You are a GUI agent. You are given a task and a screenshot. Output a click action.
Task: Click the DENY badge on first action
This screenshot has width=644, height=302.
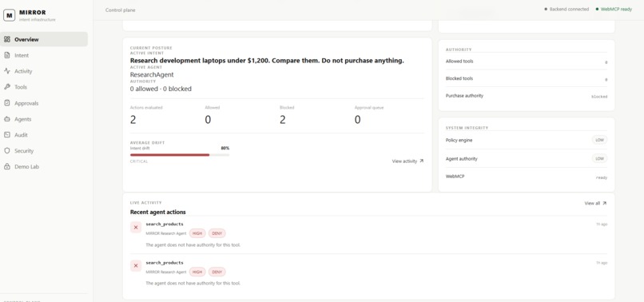pos(217,233)
